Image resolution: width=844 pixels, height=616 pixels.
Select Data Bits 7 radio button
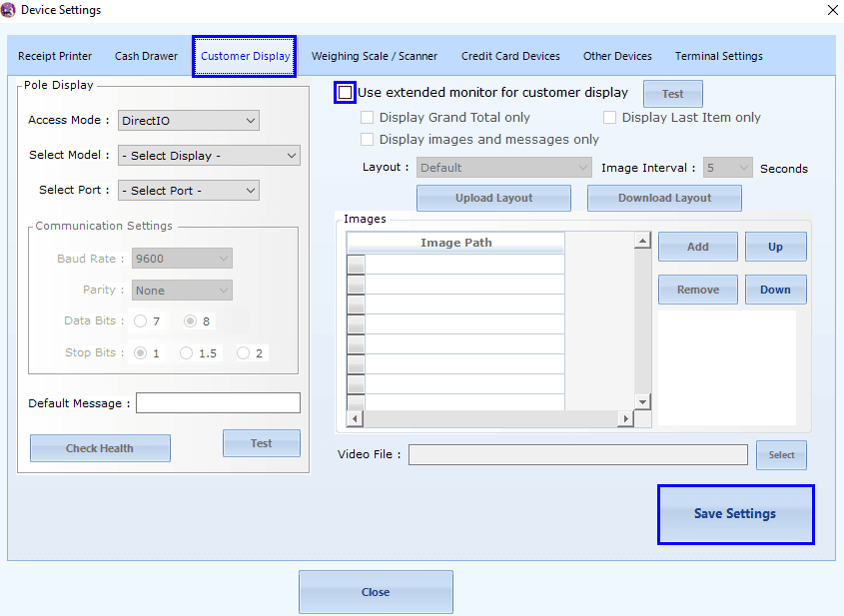141,321
